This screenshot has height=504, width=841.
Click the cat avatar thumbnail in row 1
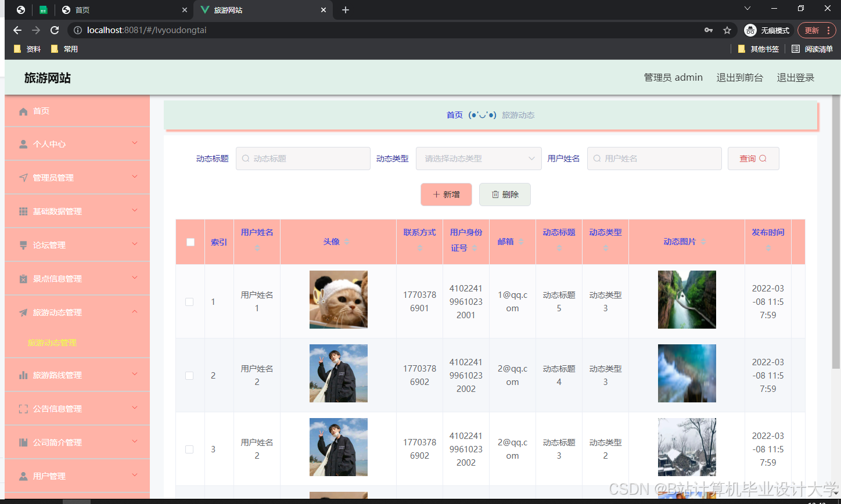point(339,300)
